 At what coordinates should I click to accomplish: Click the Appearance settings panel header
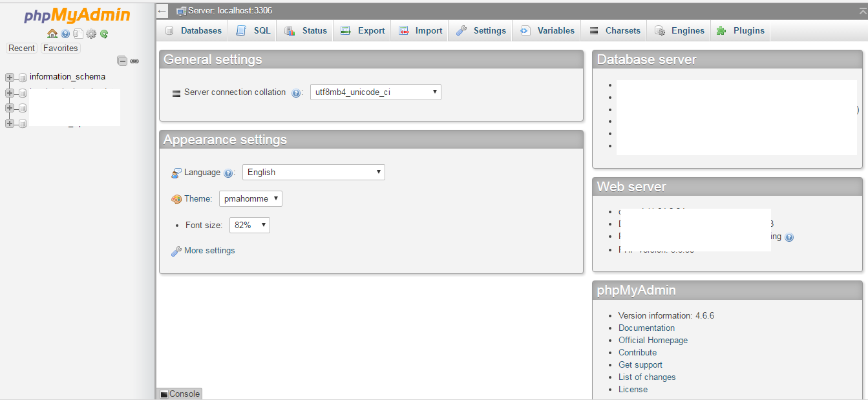371,140
